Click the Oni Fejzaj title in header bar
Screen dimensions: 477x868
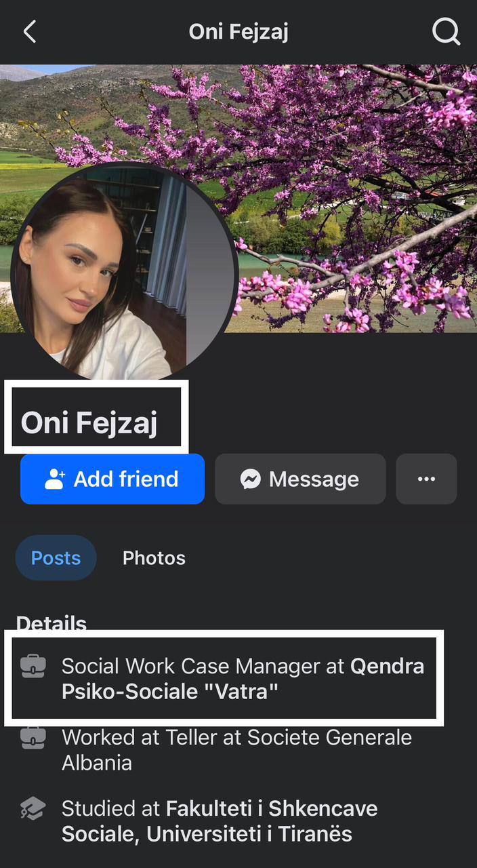pos(239,32)
